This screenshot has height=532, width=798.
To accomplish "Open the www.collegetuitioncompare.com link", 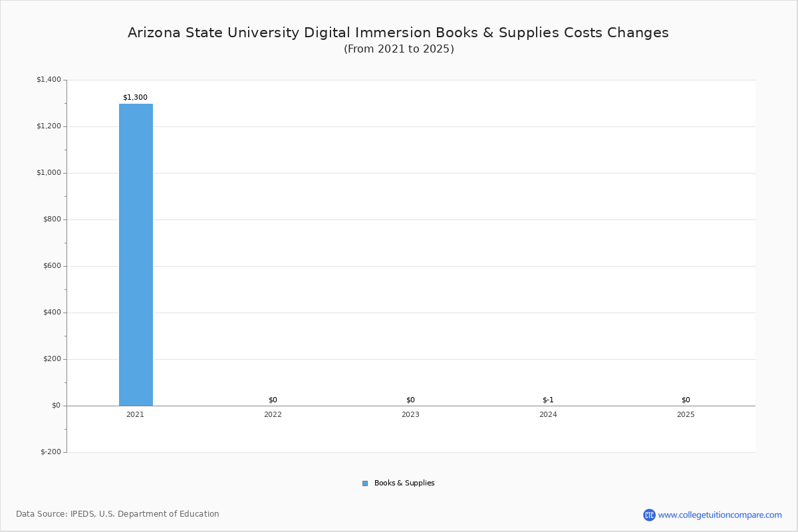I will [x=719, y=513].
